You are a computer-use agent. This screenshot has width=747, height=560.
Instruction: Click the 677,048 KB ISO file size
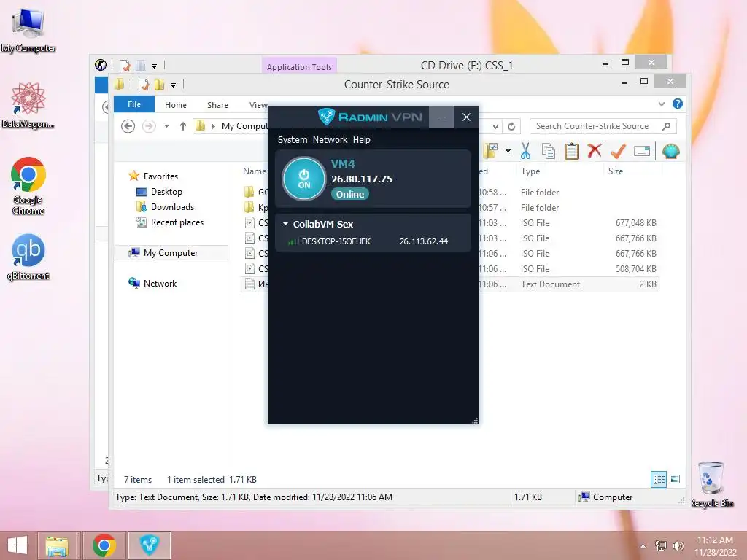pyautogui.click(x=635, y=223)
